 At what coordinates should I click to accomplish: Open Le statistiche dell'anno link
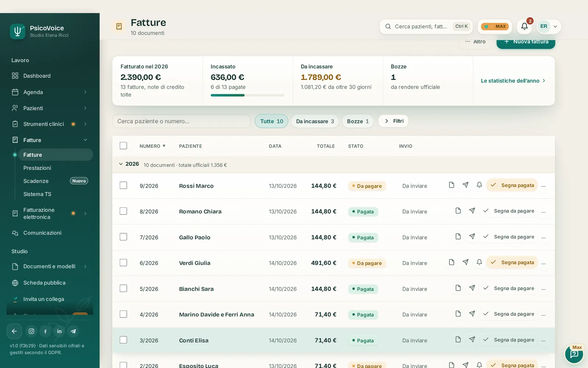point(513,81)
